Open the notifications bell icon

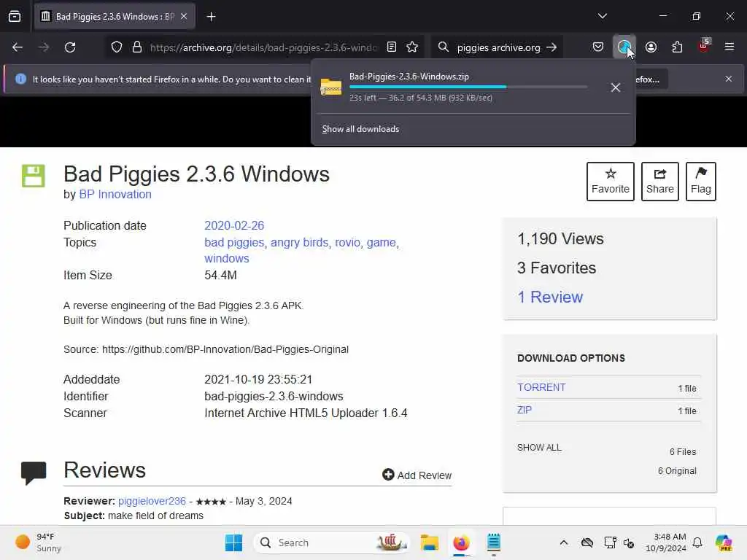click(x=697, y=542)
